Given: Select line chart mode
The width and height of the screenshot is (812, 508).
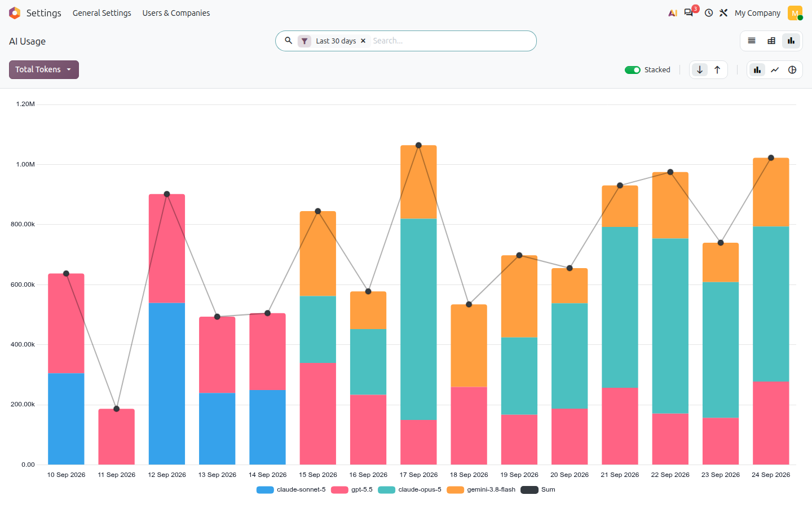Looking at the screenshot, I should pos(775,70).
